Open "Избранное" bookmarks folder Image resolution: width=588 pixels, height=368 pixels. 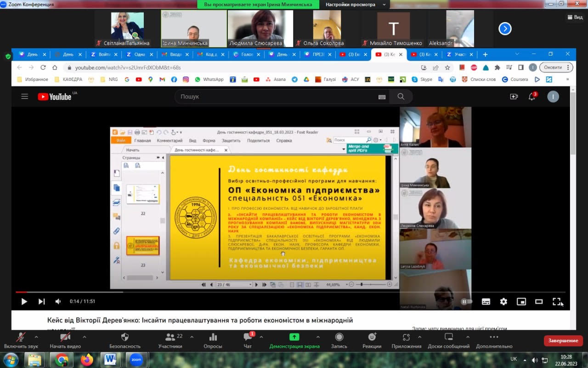pyautogui.click(x=32, y=79)
